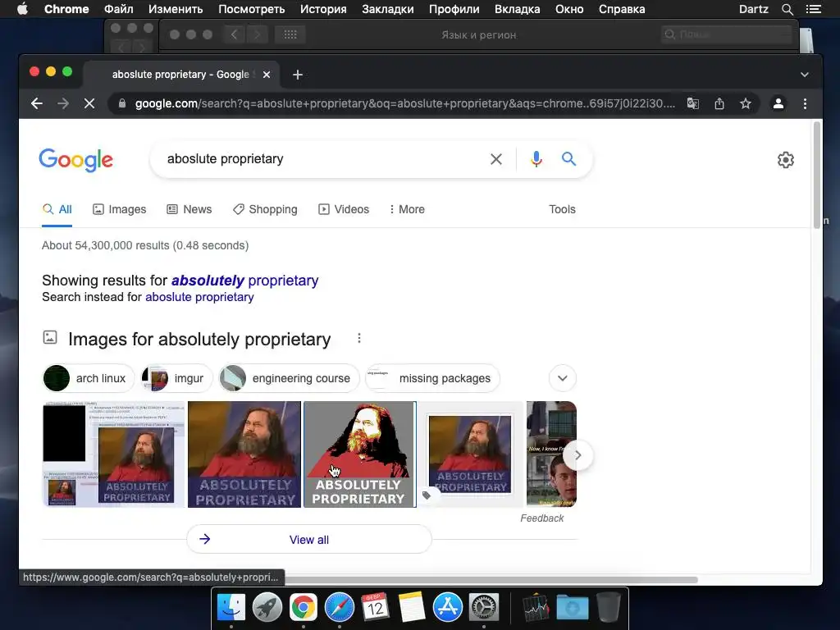Show next images with carousel arrow
The height and width of the screenshot is (630, 840).
click(x=577, y=455)
